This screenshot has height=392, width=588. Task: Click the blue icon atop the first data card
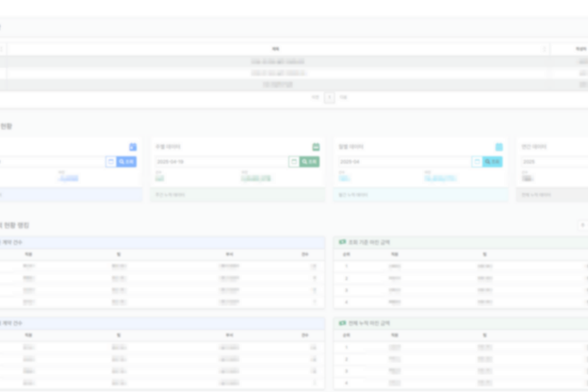133,147
